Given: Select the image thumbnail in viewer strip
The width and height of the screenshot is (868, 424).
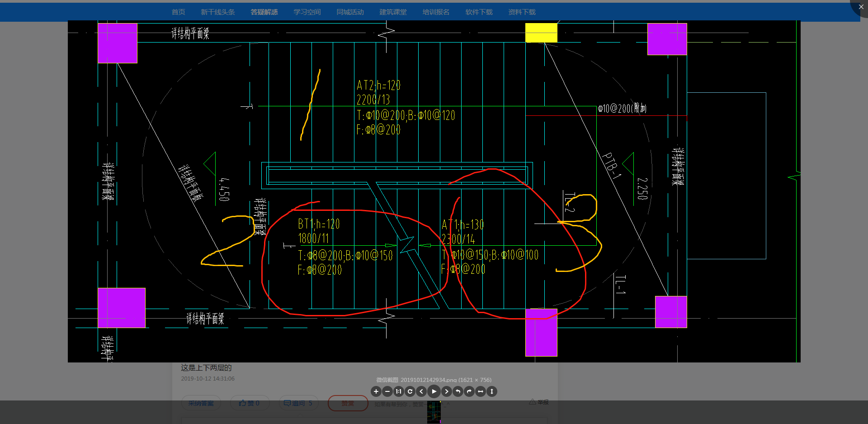Looking at the screenshot, I should point(434,412).
